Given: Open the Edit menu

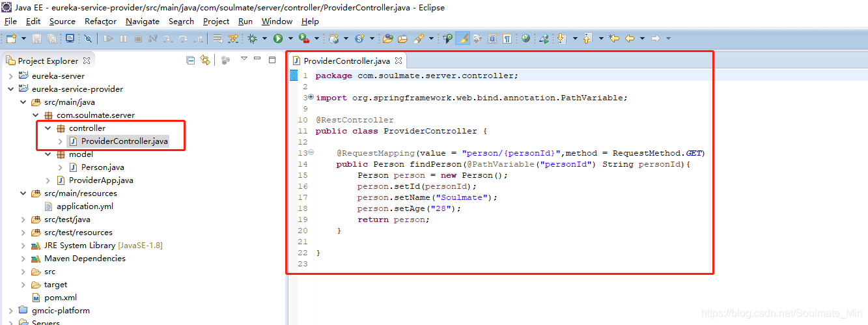Looking at the screenshot, I should (x=33, y=21).
